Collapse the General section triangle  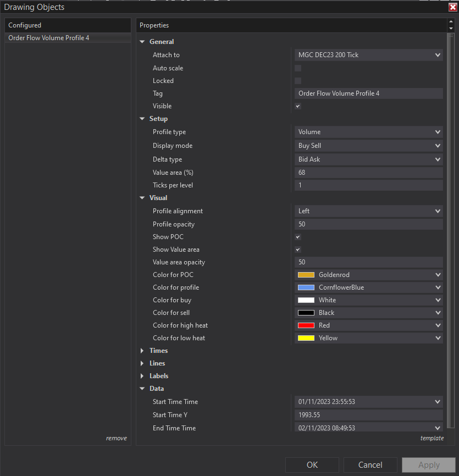142,42
